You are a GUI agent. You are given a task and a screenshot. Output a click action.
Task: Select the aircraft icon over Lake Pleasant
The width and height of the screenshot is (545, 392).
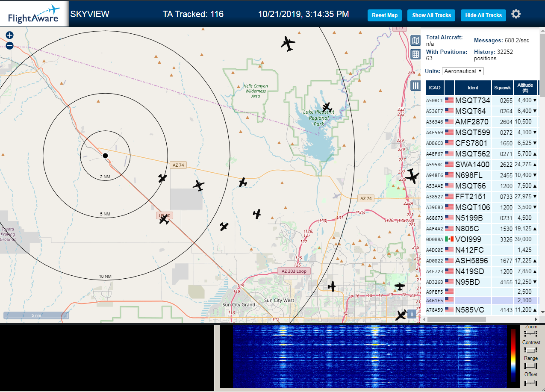click(x=327, y=107)
